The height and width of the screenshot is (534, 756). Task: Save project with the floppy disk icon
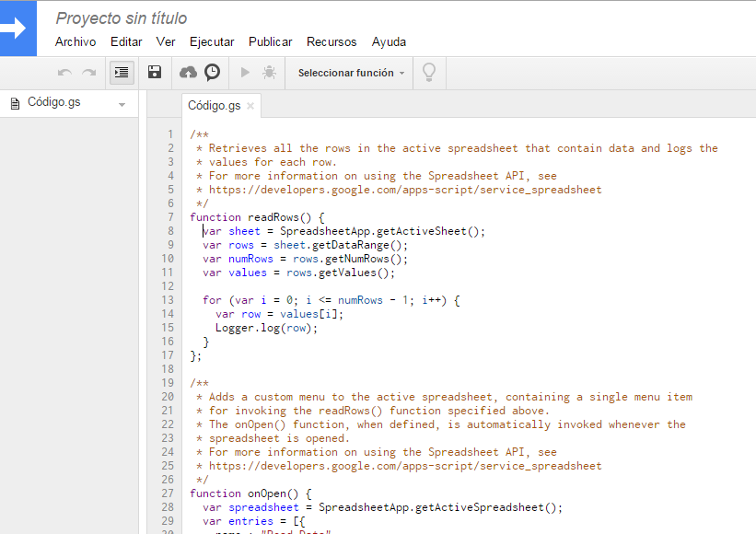coord(155,73)
